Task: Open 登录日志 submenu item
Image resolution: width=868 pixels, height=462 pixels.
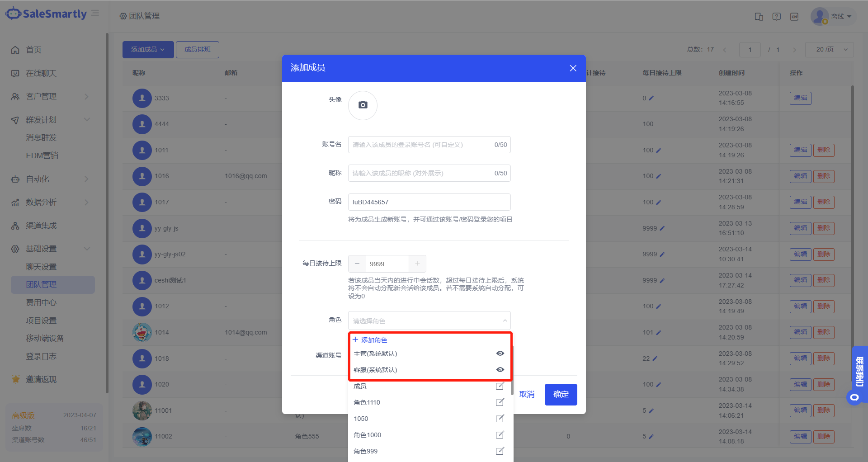Action: (41, 356)
